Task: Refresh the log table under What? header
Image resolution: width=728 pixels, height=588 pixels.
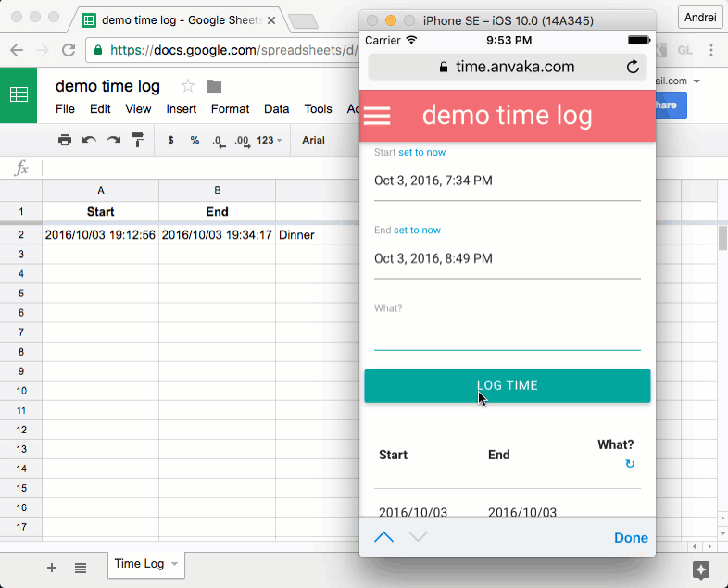Action: (x=630, y=464)
